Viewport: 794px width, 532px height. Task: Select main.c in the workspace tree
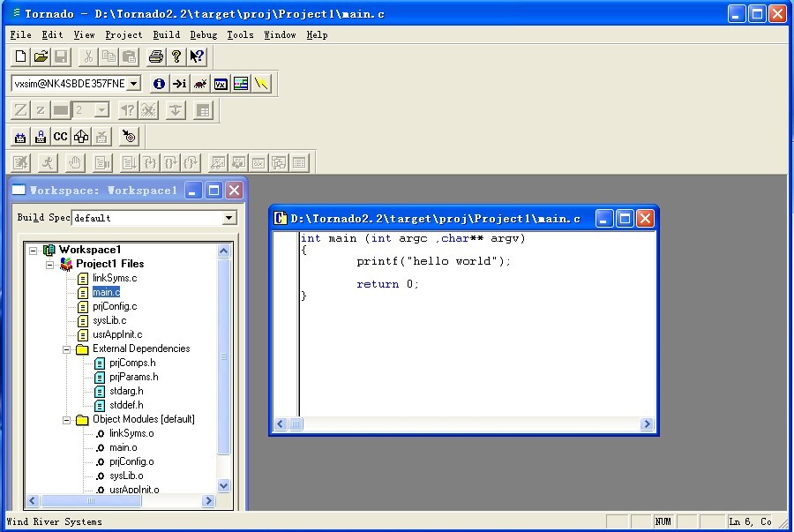click(x=107, y=292)
